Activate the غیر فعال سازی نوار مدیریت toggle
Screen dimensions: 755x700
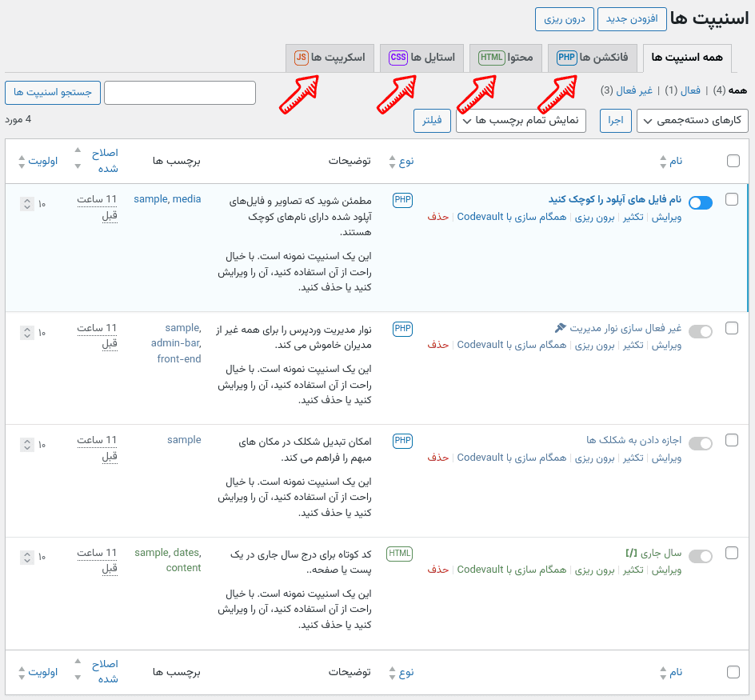tap(701, 331)
